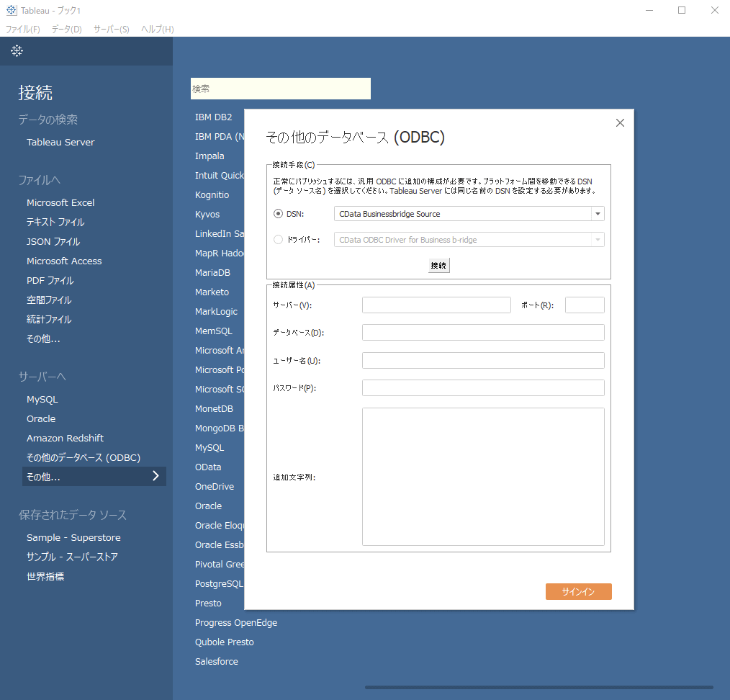Open 世界指標 saved data source
The image size is (730, 700).
[x=45, y=577]
